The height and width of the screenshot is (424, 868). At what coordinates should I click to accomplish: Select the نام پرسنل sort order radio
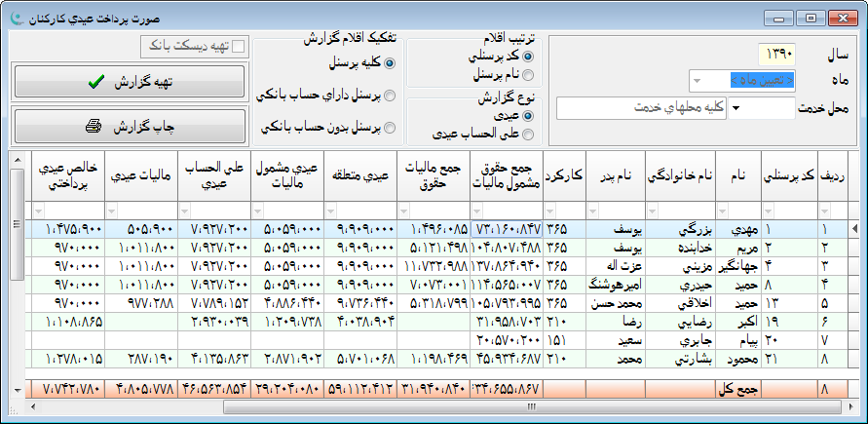(x=528, y=74)
